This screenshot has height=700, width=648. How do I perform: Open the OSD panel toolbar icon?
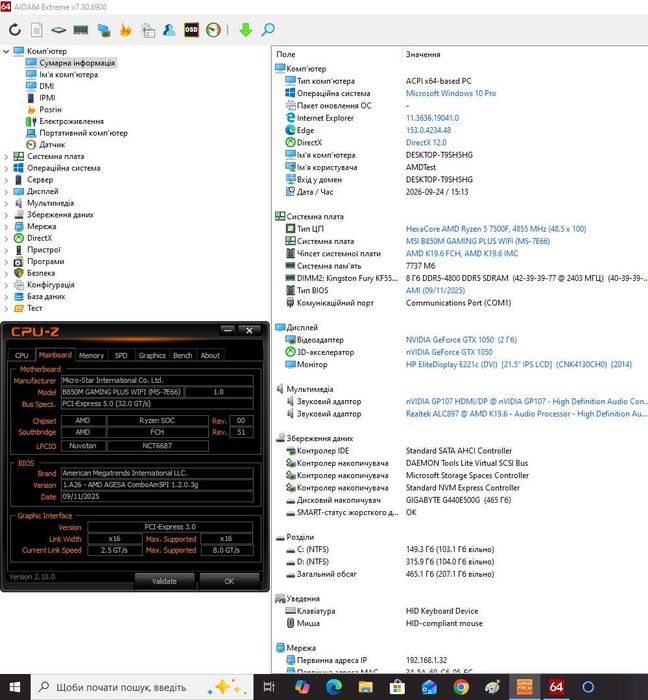pyautogui.click(x=191, y=30)
